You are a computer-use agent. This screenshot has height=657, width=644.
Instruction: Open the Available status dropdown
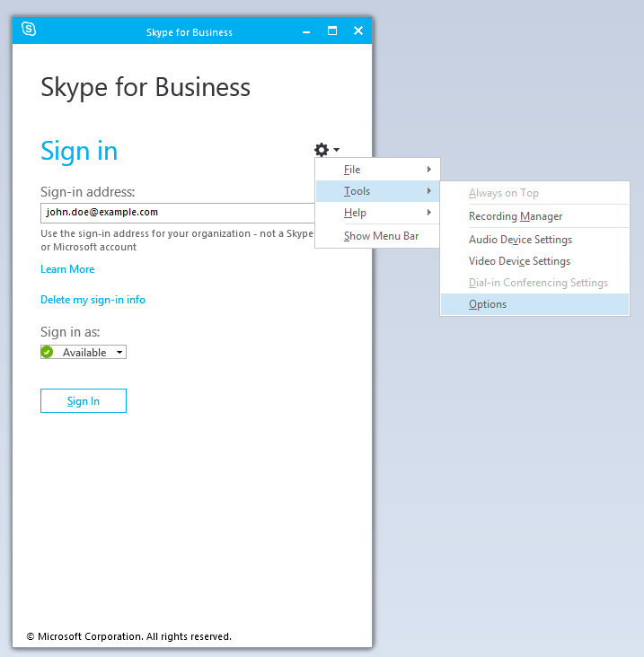[119, 353]
